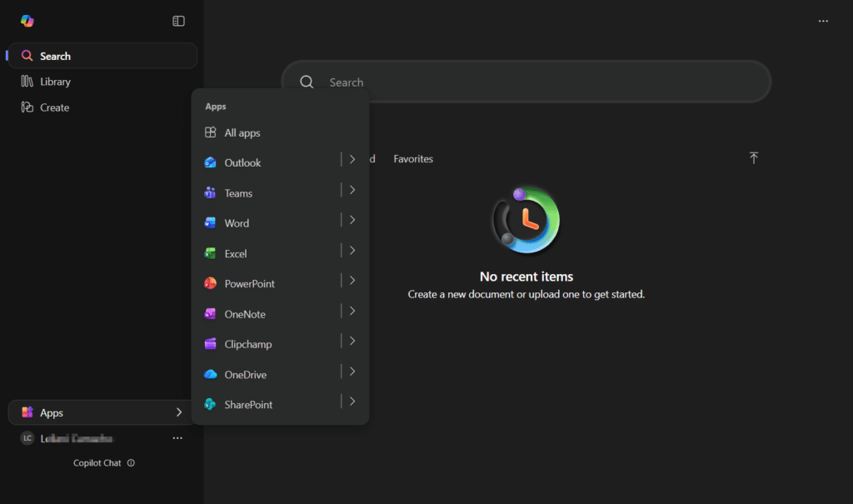Go to Library in the sidebar

55,82
